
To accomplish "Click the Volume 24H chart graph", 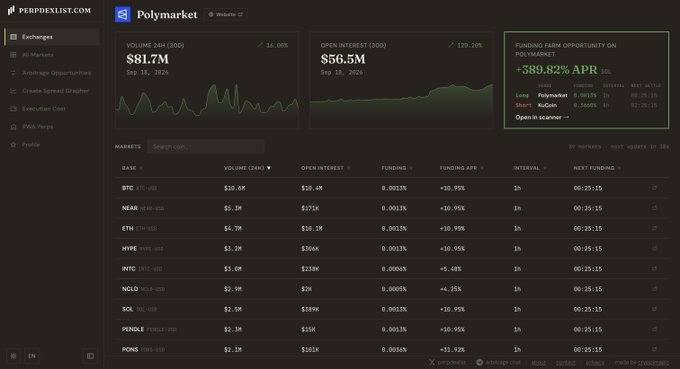I will pos(207,101).
